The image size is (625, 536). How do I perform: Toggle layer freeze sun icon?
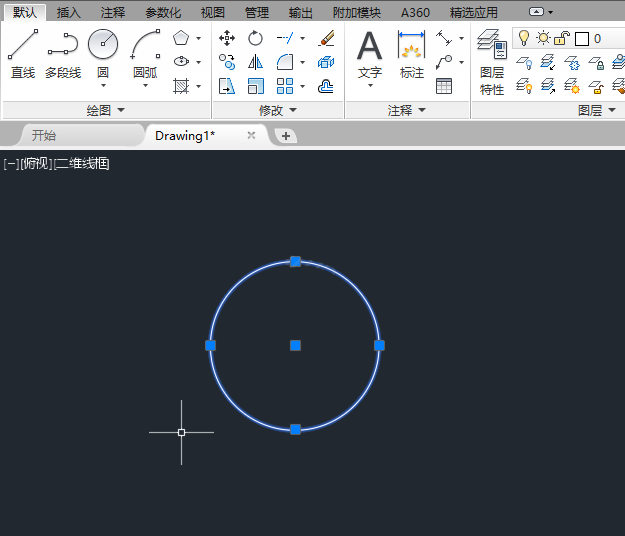point(543,38)
